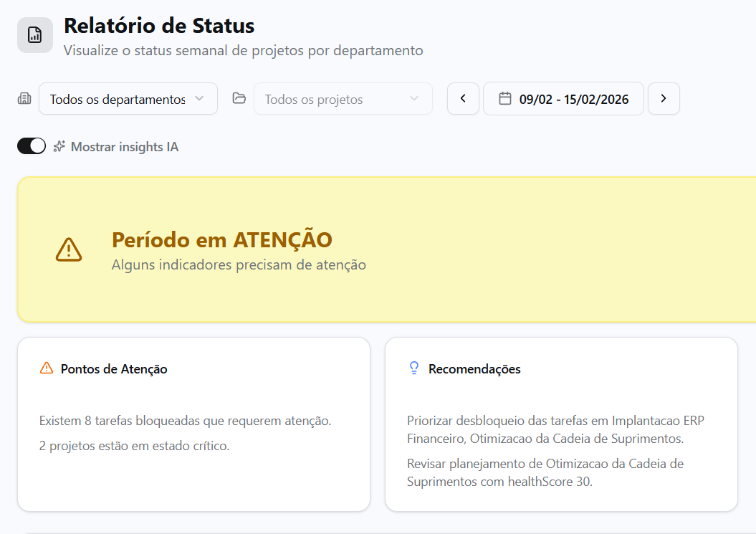
Task: Click the Período em ATENÇÃO banner heading
Action: tap(222, 240)
